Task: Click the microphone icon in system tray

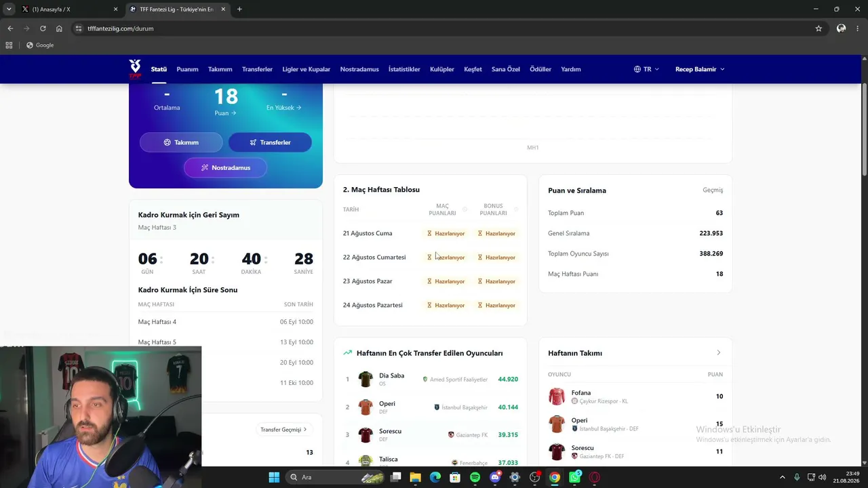Action: 797,477
